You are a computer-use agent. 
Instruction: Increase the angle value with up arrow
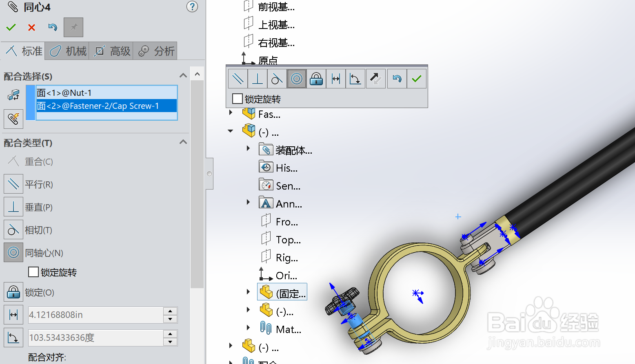point(170,334)
